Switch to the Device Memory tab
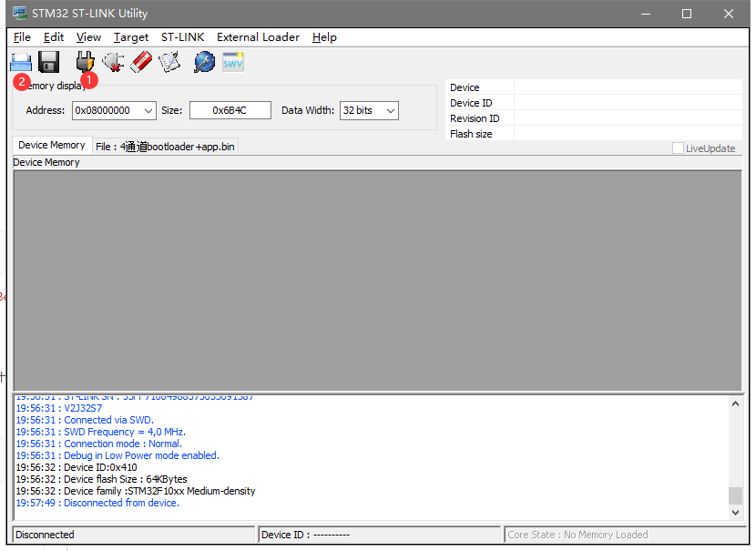Screen dimensions: 756x551 [x=52, y=145]
